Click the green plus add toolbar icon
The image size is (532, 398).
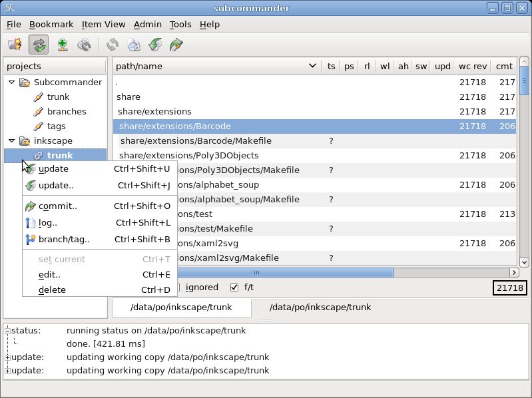click(63, 45)
